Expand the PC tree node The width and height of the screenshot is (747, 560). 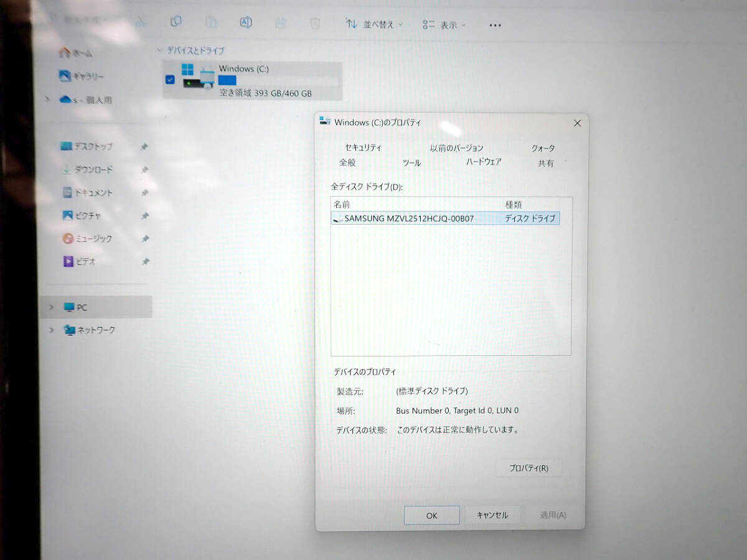(52, 307)
